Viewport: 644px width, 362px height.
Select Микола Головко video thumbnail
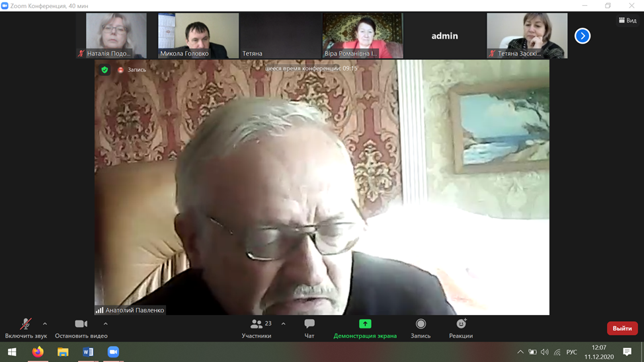coord(198,36)
